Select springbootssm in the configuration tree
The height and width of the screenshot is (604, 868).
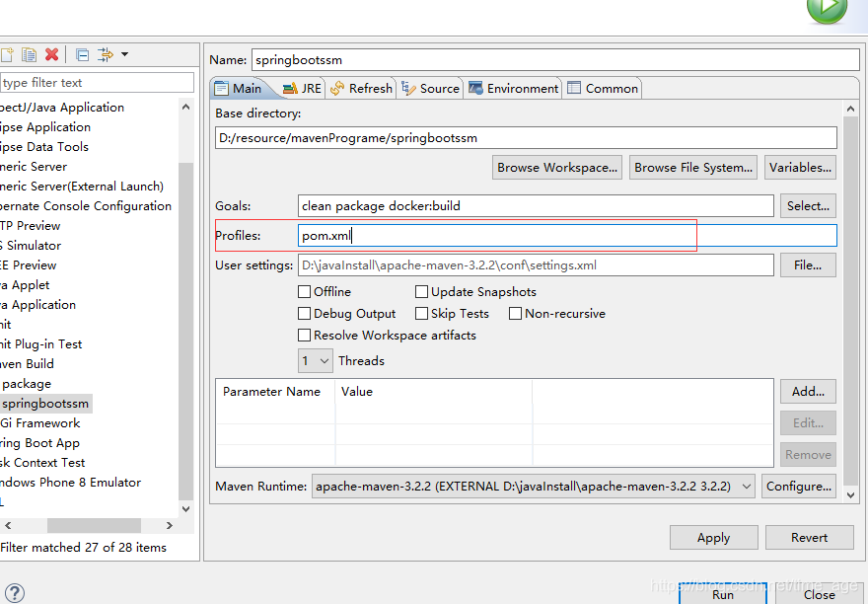[45, 404]
